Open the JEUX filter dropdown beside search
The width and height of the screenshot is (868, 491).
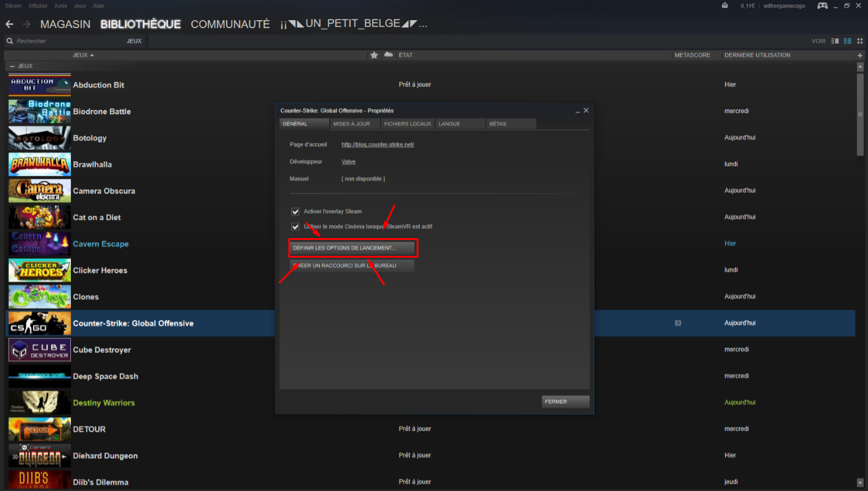[134, 41]
